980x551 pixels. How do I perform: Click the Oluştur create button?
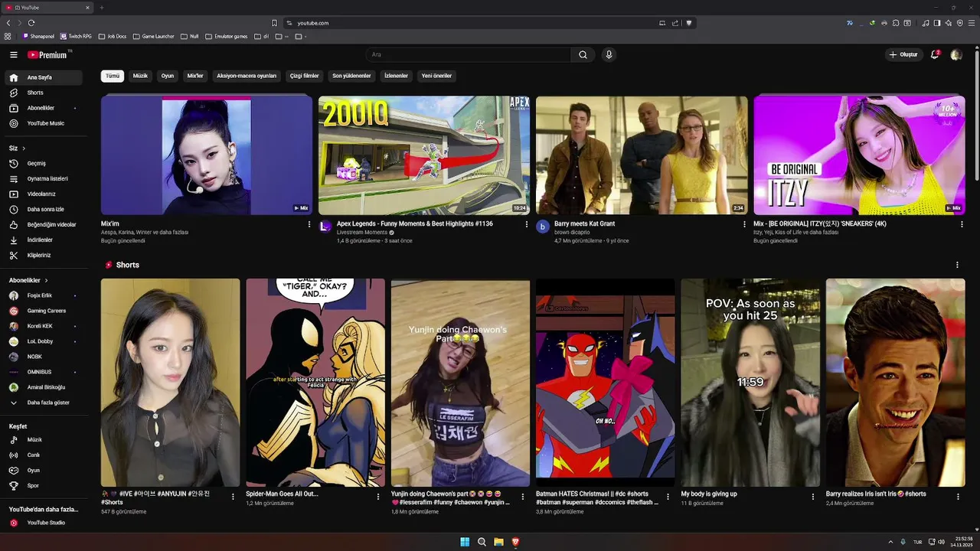click(903, 55)
